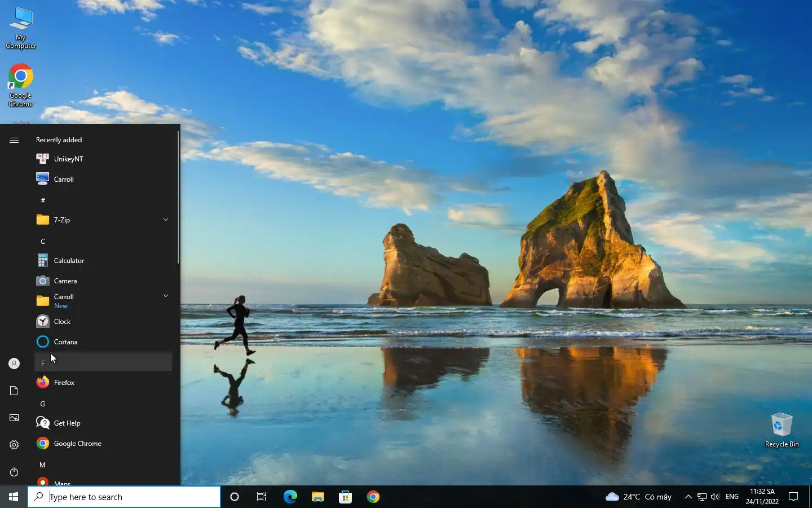Screen dimensions: 812x508
Task: Launch Calculator from the Start menu
Action: tap(103, 260)
